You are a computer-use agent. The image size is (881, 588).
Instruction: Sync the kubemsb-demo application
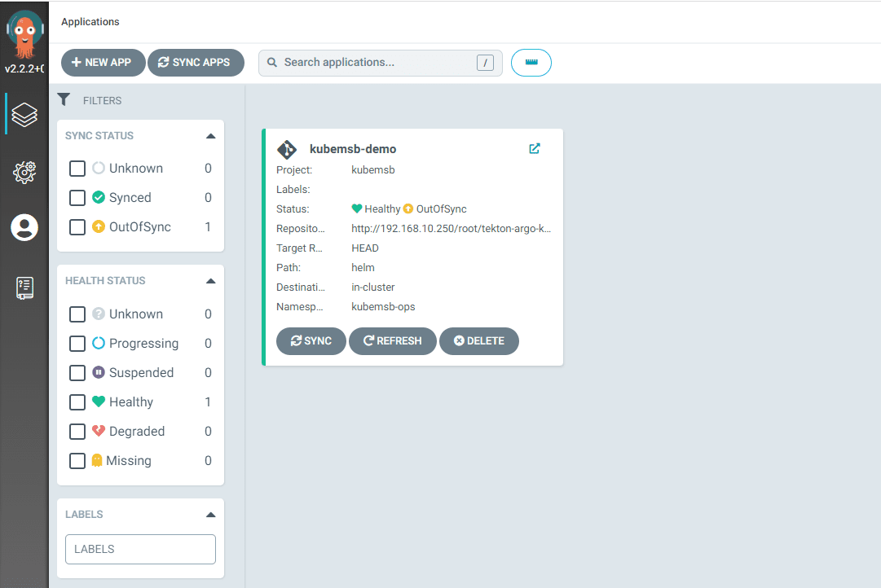(311, 341)
